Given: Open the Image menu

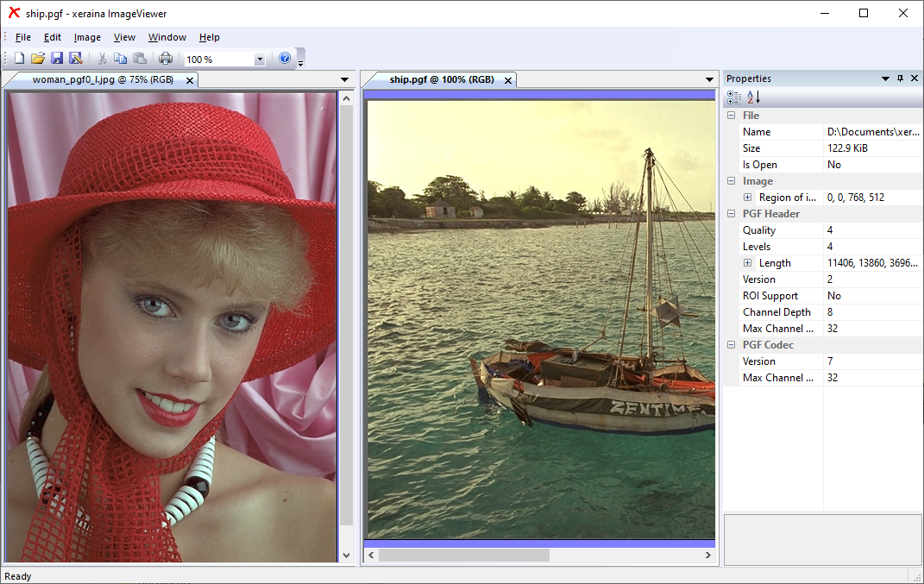Looking at the screenshot, I should (87, 37).
